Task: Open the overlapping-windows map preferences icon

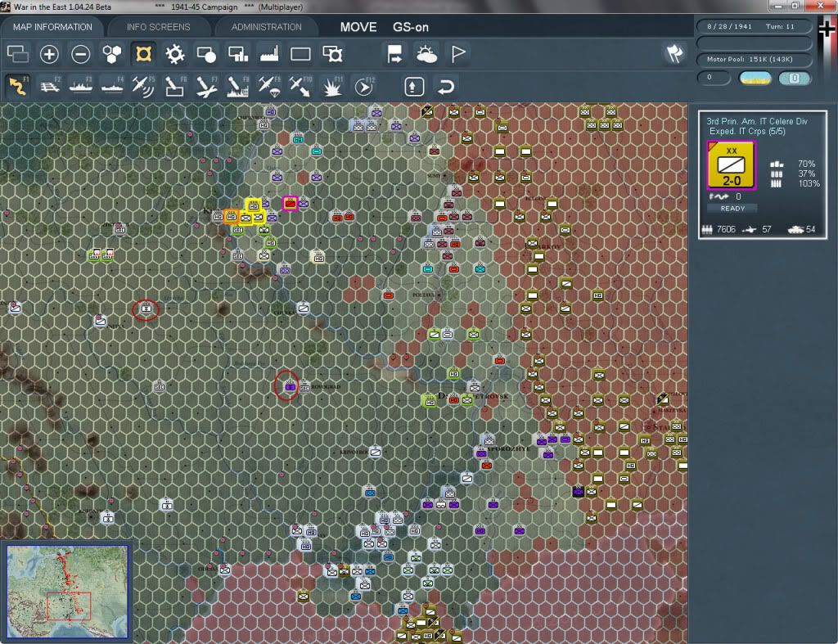Action: (18, 54)
